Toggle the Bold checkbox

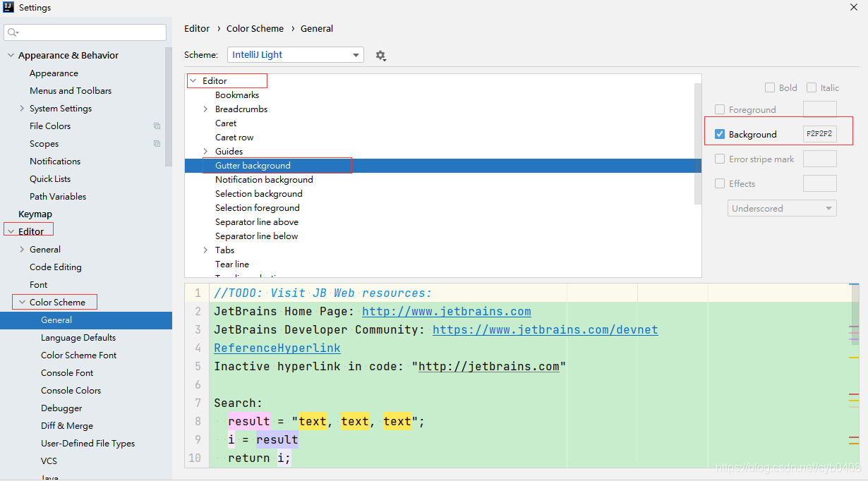coord(770,87)
